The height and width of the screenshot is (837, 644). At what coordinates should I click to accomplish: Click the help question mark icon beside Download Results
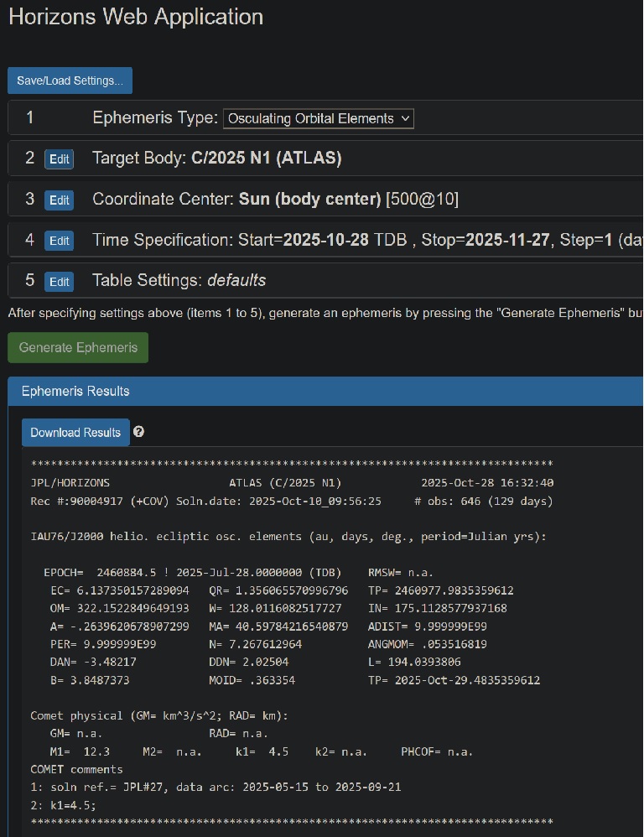pyautogui.click(x=138, y=432)
